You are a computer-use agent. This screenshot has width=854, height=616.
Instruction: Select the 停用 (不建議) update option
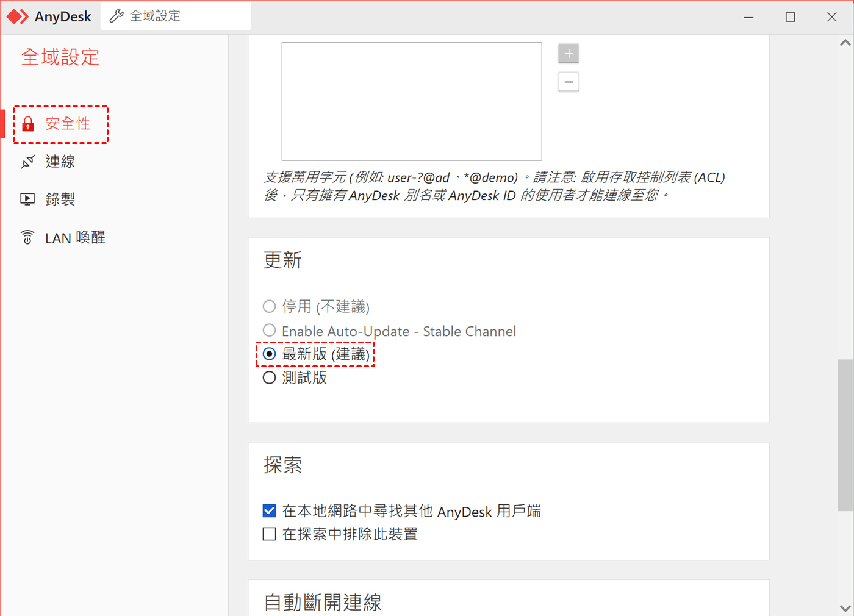[x=316, y=306]
